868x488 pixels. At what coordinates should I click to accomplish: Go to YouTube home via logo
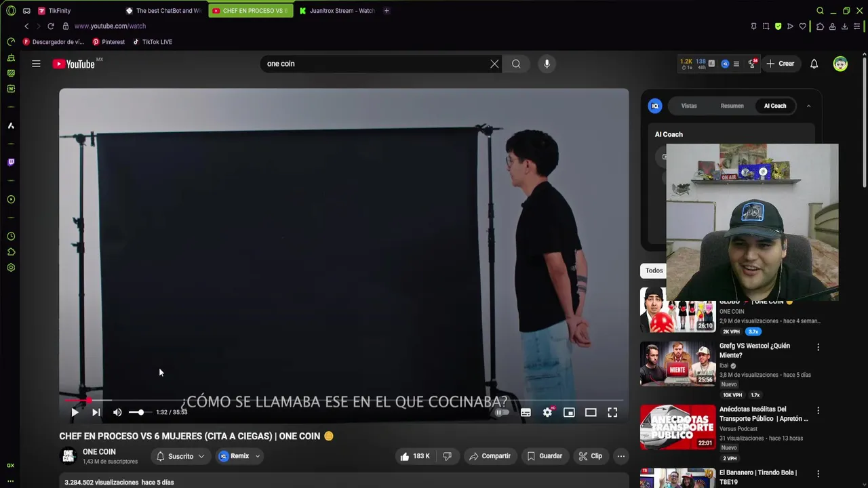(x=74, y=64)
